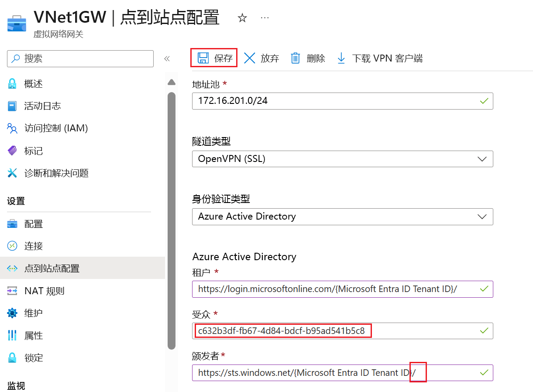Click the 诊断和解决问题 wrench icon
Viewport: 533px width, 392px height.
pos(12,173)
